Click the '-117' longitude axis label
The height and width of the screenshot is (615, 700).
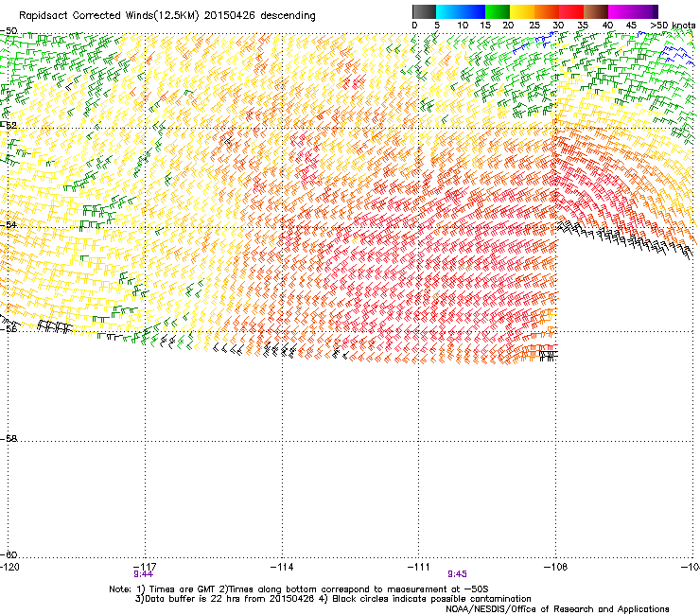145,566
